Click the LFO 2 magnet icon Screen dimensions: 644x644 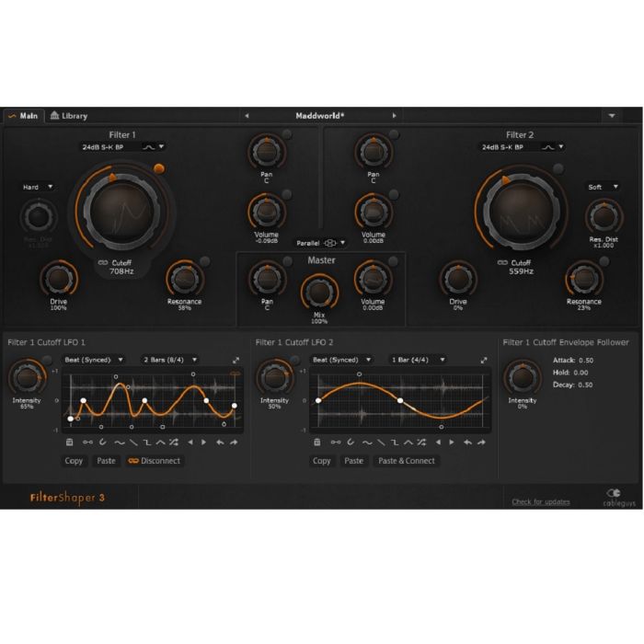click(x=351, y=442)
